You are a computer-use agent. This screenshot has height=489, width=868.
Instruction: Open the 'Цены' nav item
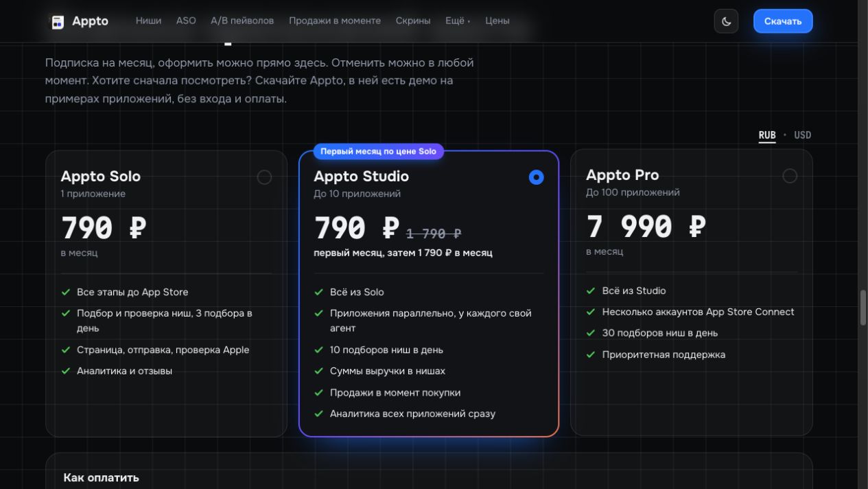(x=497, y=21)
